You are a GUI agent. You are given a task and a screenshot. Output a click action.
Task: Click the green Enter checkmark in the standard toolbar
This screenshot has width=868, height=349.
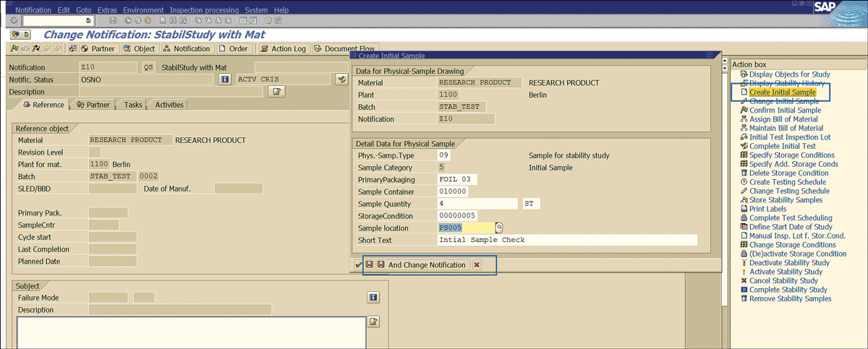coord(14,20)
